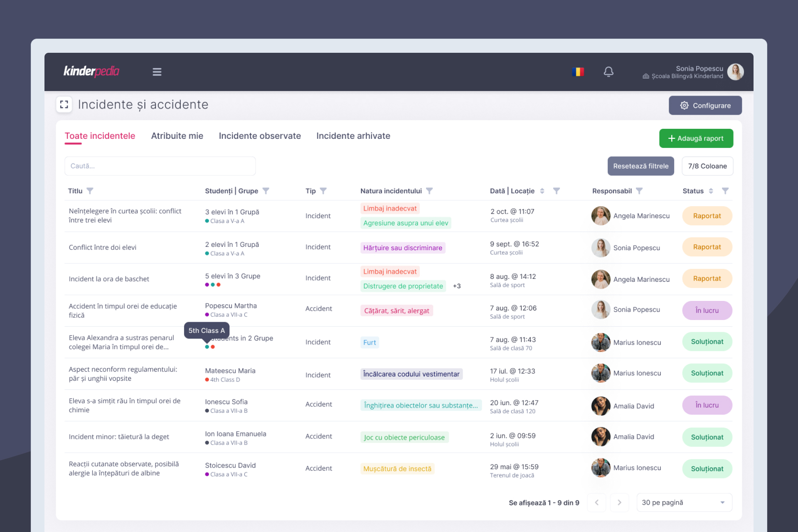
Task: Click the Titlu column filter icon
Action: pyautogui.click(x=90, y=191)
